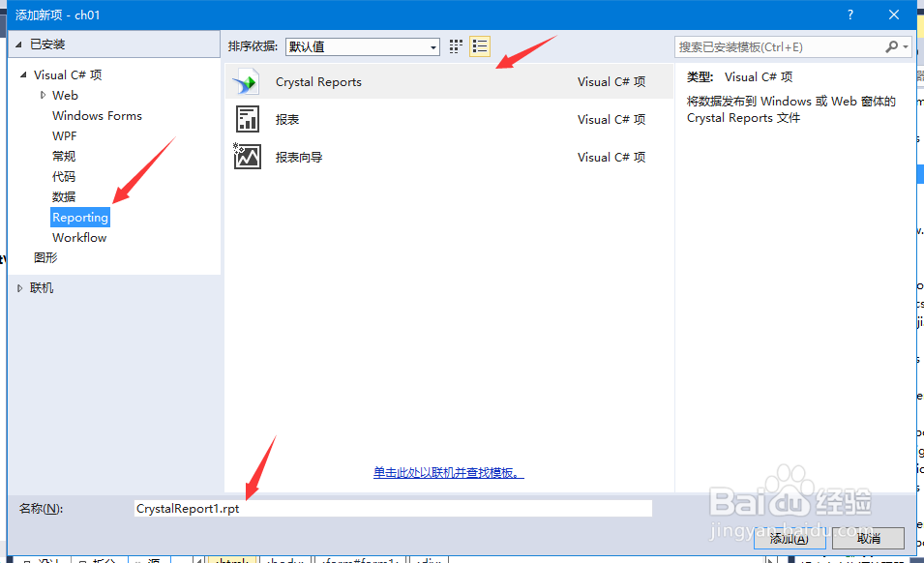Click the 添加 button
This screenshot has height=563, width=924.
(789, 539)
